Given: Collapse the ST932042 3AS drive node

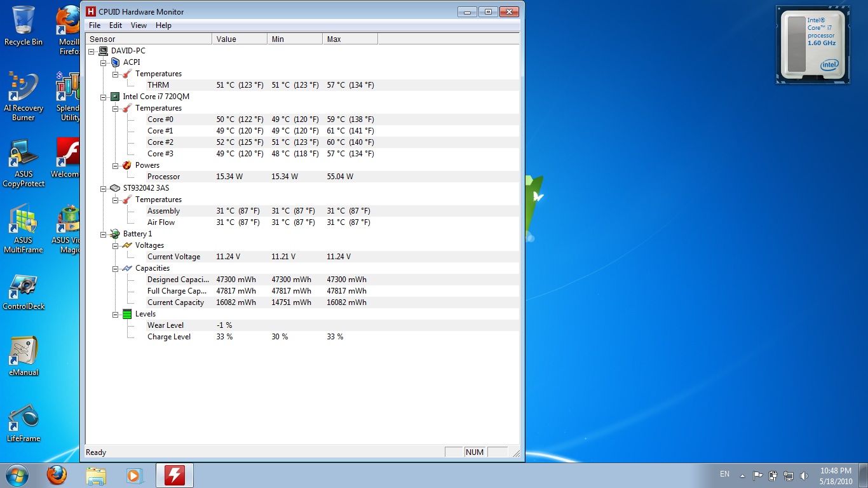Looking at the screenshot, I should coord(104,188).
